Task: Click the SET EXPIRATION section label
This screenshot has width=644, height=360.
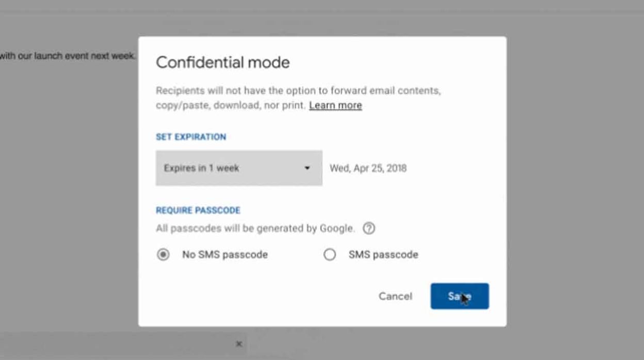Action: click(190, 137)
